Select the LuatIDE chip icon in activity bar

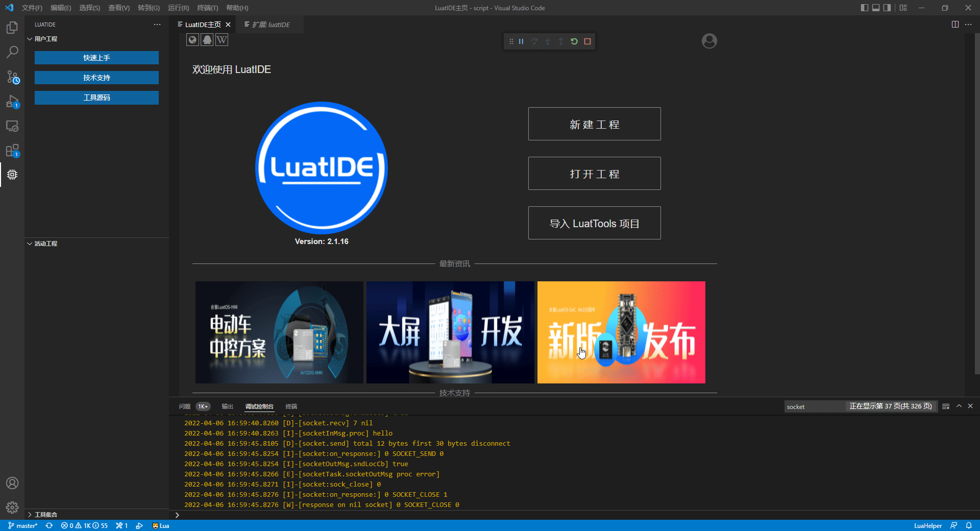(x=12, y=175)
